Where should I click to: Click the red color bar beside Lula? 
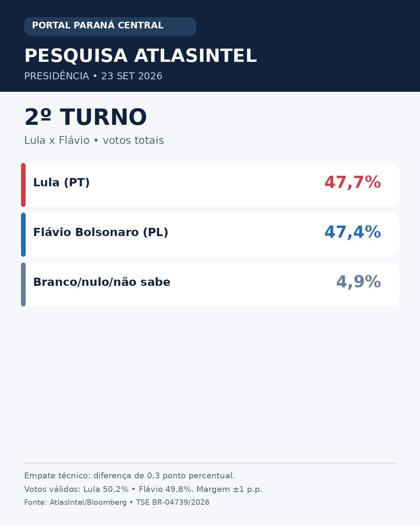click(x=23, y=185)
